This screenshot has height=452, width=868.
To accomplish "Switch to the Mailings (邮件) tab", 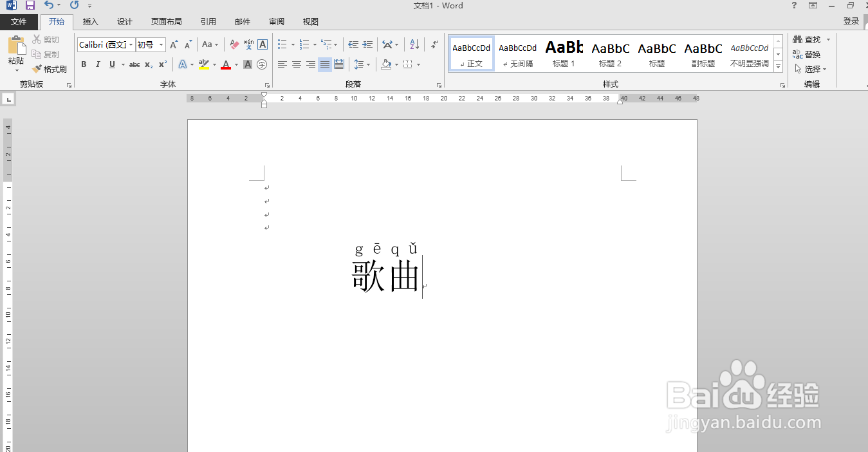I will pos(243,22).
